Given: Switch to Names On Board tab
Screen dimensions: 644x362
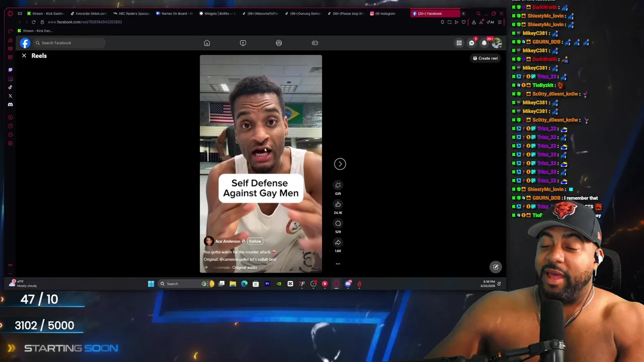Looking at the screenshot, I should pos(175,14).
